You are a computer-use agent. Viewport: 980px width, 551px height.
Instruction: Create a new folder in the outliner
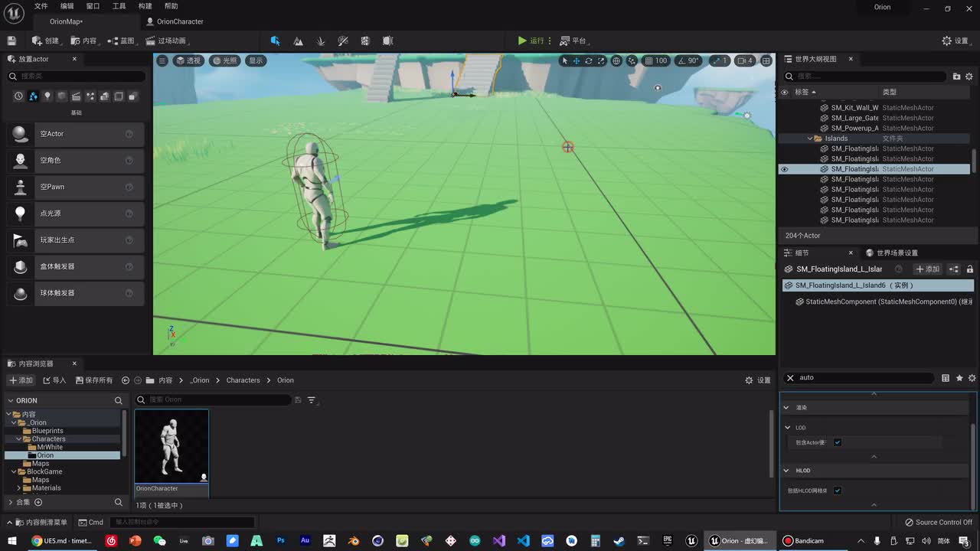pyautogui.click(x=956, y=77)
